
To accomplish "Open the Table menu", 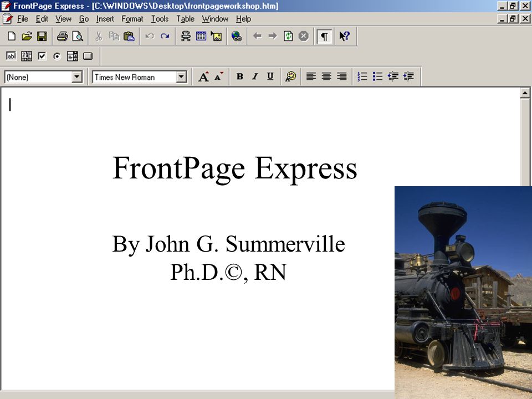I will (x=185, y=19).
